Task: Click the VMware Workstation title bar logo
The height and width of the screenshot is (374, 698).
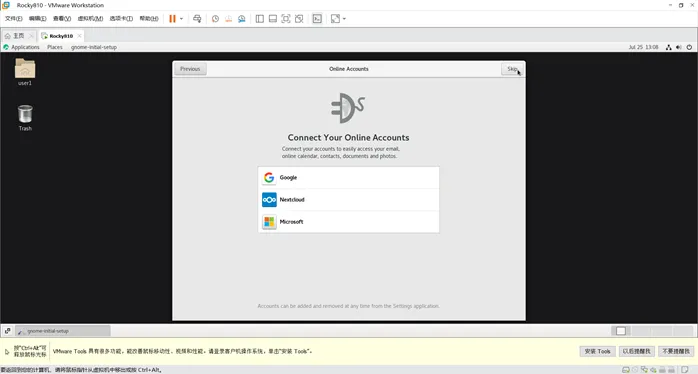Action: pyautogui.click(x=6, y=5)
